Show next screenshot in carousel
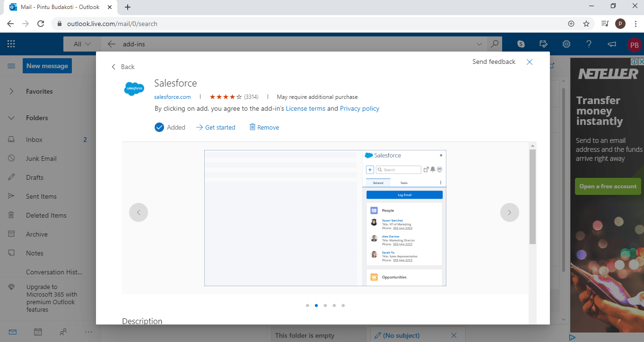Screen dimensions: 644x342 click(510, 212)
